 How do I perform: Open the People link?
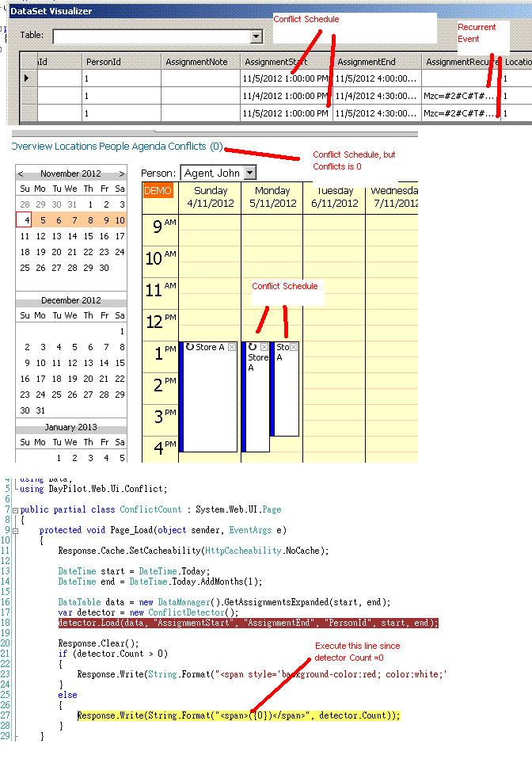[x=114, y=147]
